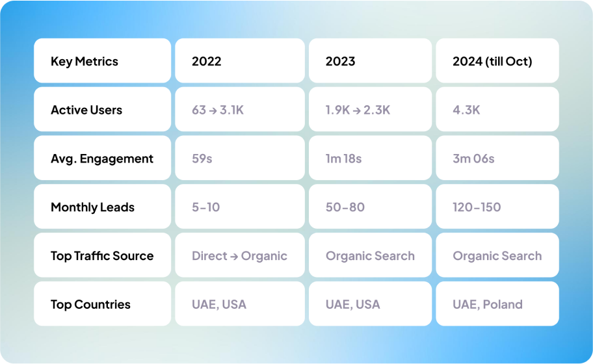
Task: Select the 1.9K → 2.3K cell
Action: tap(369, 110)
